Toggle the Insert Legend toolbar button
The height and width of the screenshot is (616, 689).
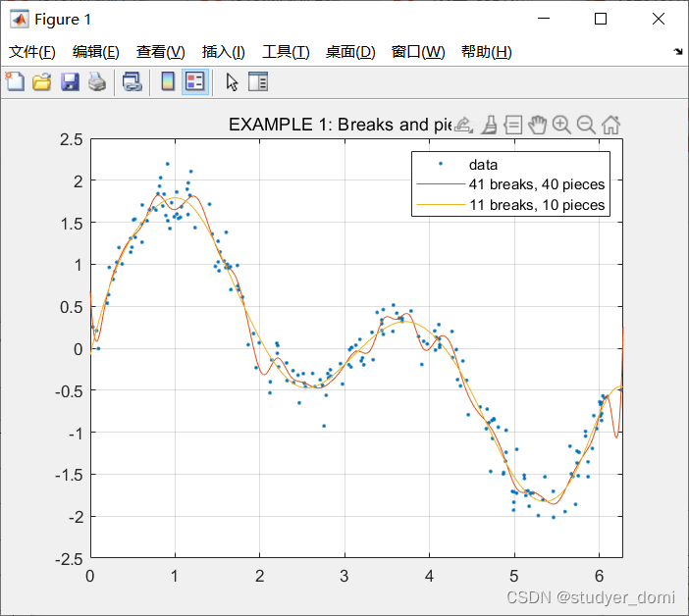[195, 81]
